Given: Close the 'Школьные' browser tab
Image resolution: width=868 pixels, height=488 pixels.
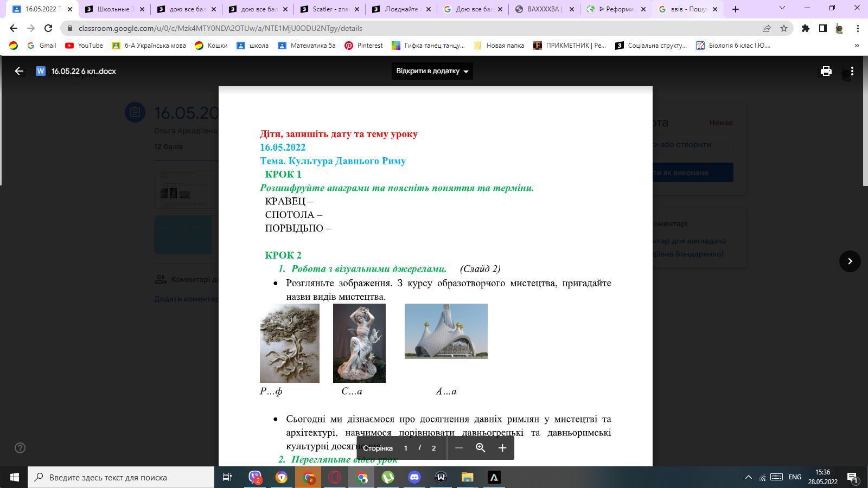Looking at the screenshot, I should coord(142,9).
